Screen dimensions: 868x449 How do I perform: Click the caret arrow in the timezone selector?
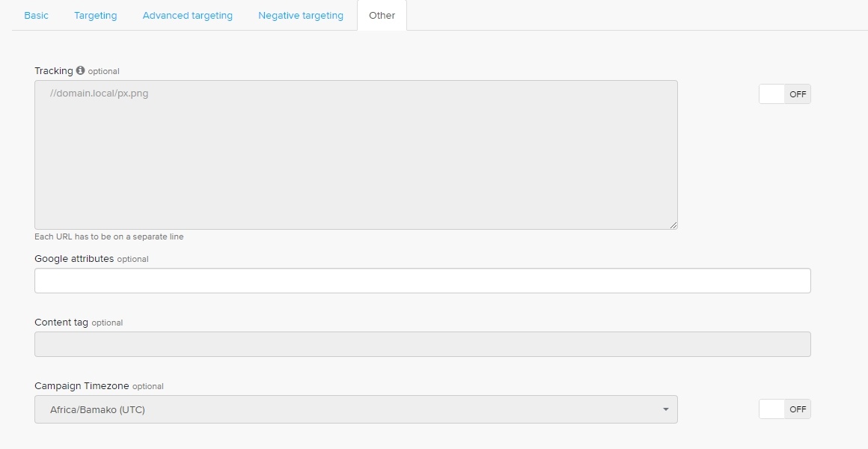(x=665, y=409)
